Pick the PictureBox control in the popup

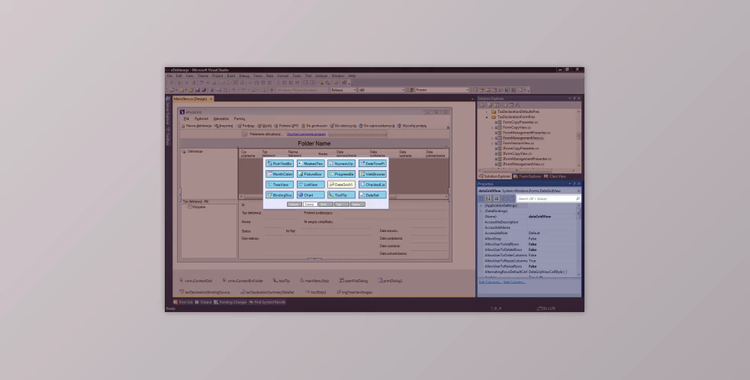click(310, 174)
